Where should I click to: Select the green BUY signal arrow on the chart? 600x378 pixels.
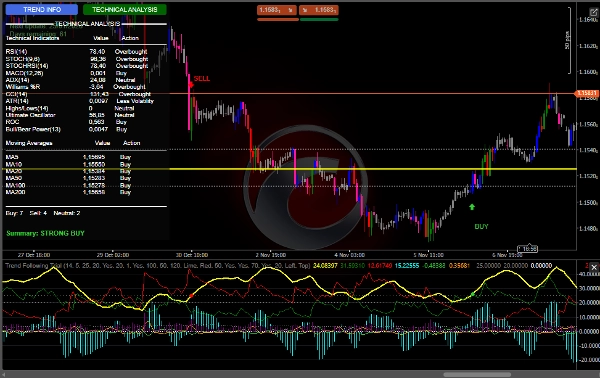(472, 207)
